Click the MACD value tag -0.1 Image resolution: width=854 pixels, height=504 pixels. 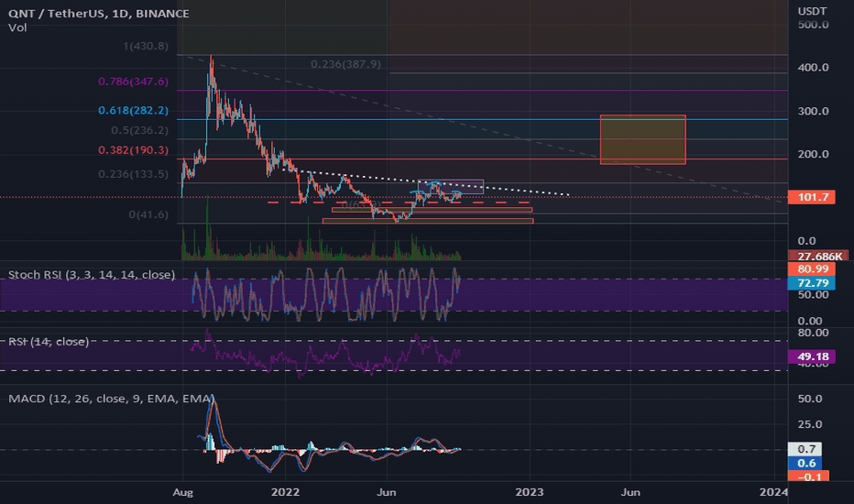tap(808, 477)
